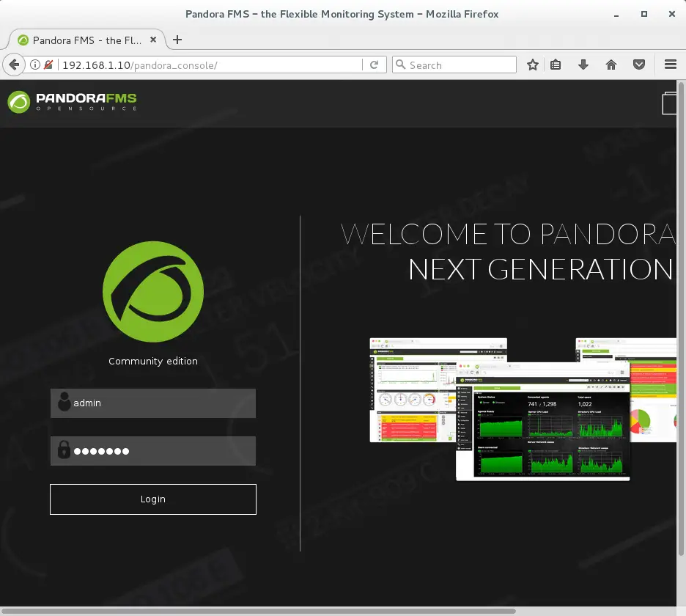This screenshot has width=686, height=616.
Task: Click the Firefox Search field
Action: pos(454,65)
